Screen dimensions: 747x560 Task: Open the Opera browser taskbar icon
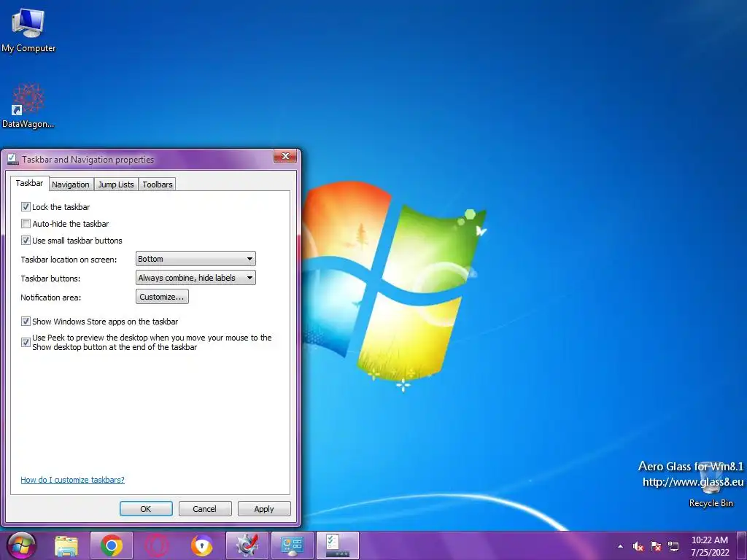157,545
